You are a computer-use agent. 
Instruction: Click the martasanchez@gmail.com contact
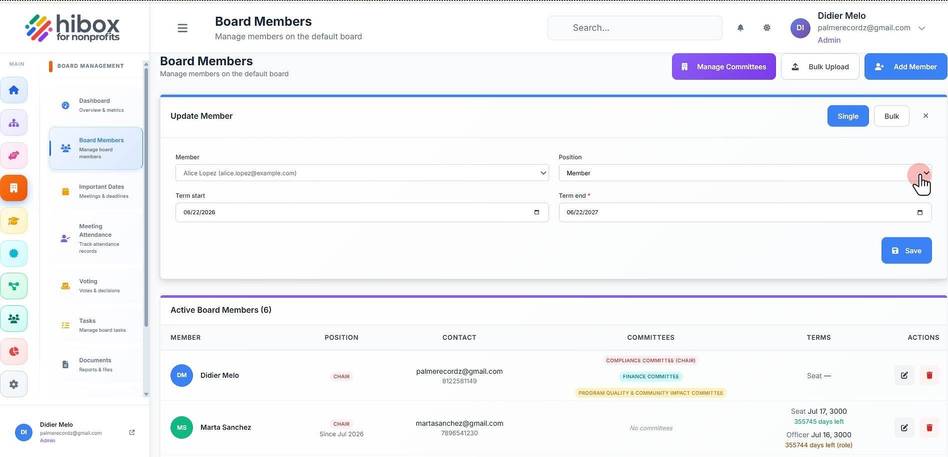(459, 424)
